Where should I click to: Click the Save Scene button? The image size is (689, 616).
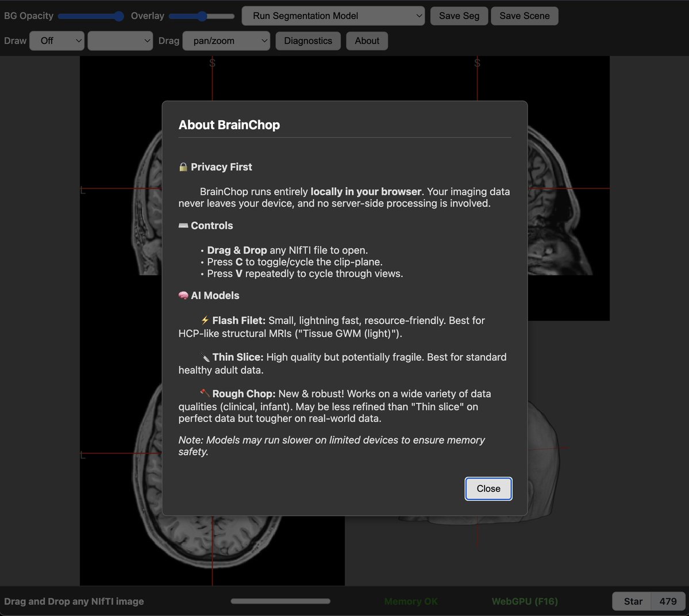(x=524, y=16)
